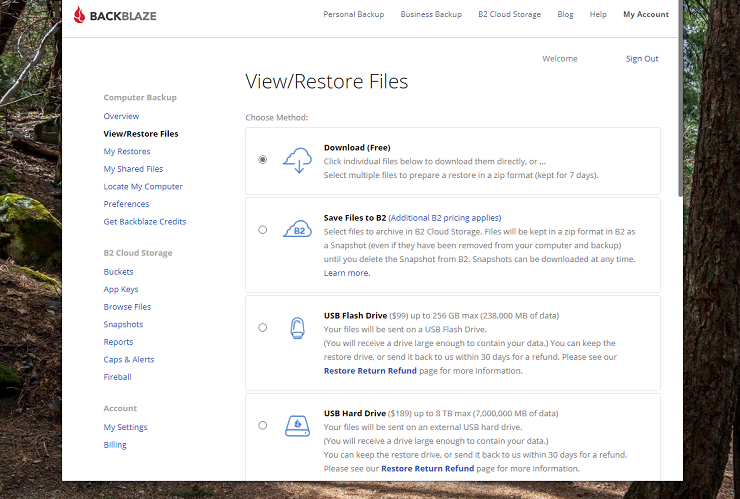Screen dimensions: 740x499
Task: Go to Blog in top navigation
Action: point(565,14)
